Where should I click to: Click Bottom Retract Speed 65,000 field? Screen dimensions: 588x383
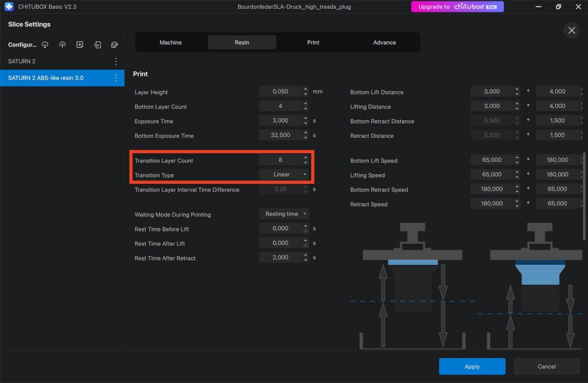(558, 189)
